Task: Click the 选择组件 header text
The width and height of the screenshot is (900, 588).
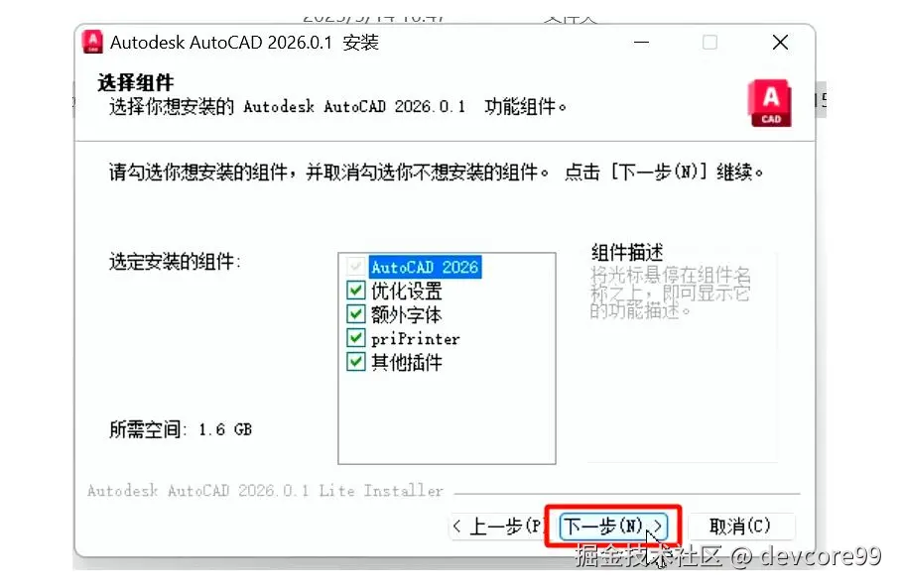Action: click(x=135, y=83)
